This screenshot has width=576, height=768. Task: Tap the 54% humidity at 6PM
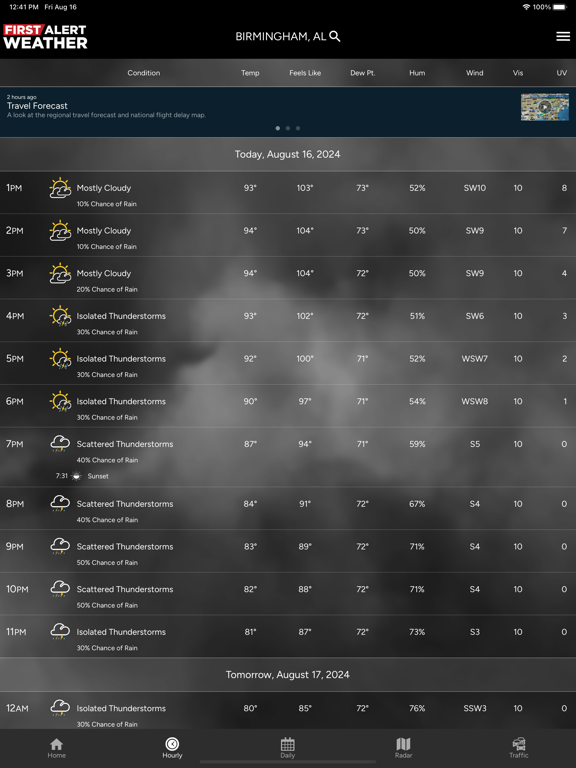point(417,401)
